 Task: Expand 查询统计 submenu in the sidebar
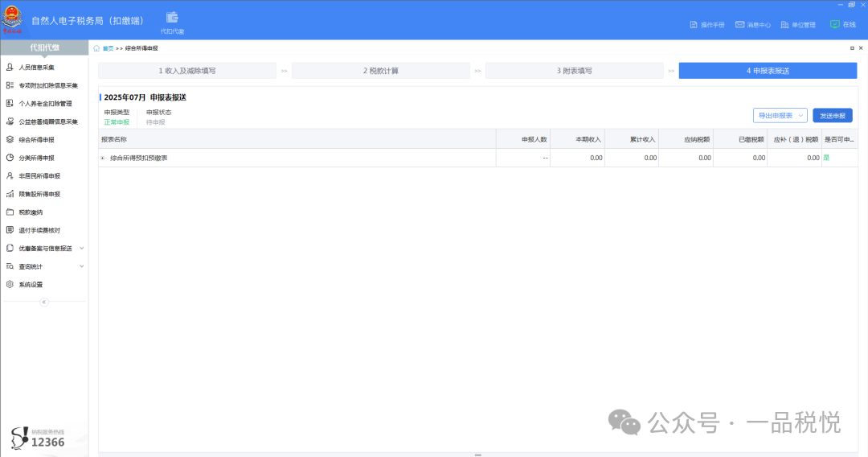[x=81, y=266]
